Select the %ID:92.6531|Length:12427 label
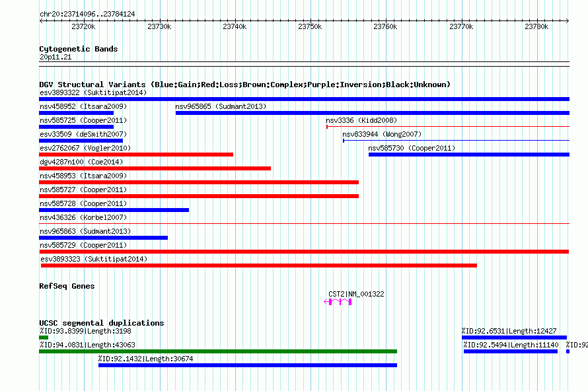 tap(509, 331)
